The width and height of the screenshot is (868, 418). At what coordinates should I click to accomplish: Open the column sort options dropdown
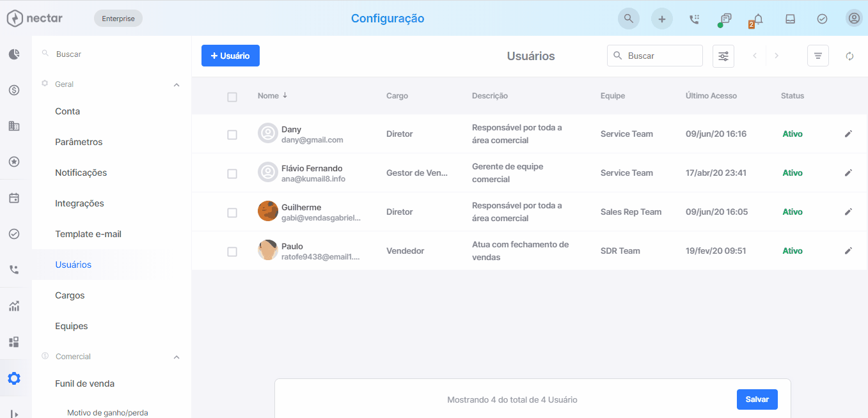tap(818, 56)
